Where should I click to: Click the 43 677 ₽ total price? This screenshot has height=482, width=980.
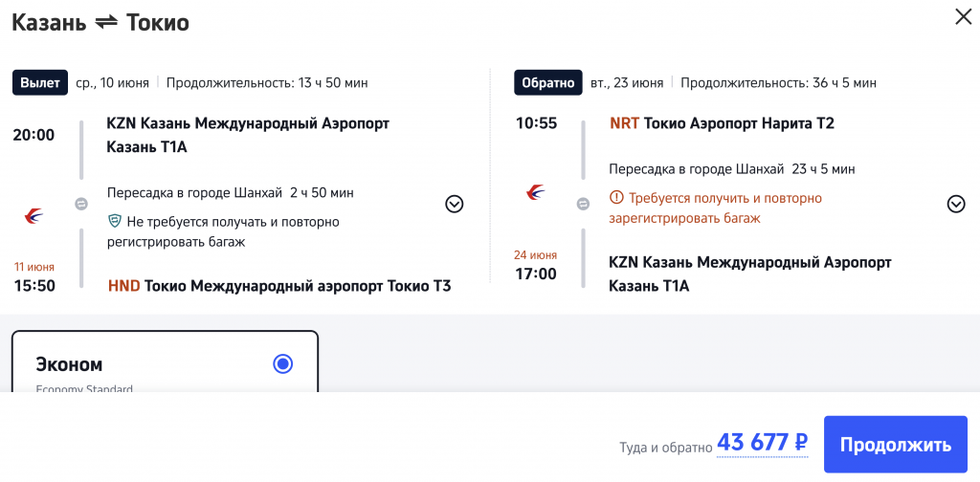(x=762, y=444)
